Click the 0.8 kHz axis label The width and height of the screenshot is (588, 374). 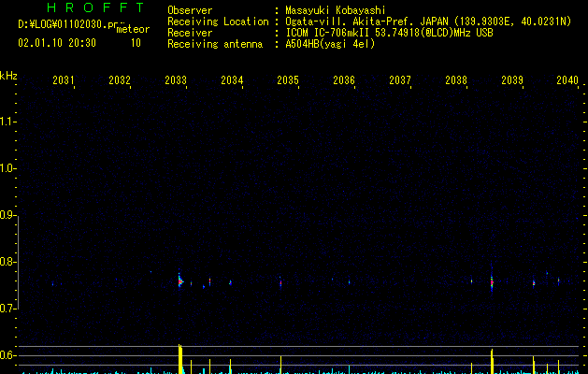pos(8,262)
